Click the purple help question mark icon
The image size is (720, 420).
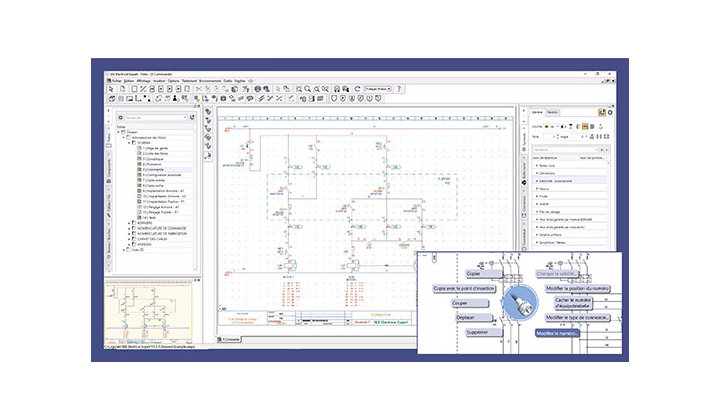click(399, 89)
